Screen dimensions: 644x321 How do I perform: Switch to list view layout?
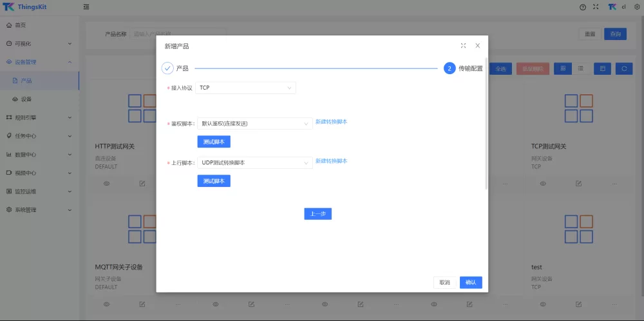[580, 68]
